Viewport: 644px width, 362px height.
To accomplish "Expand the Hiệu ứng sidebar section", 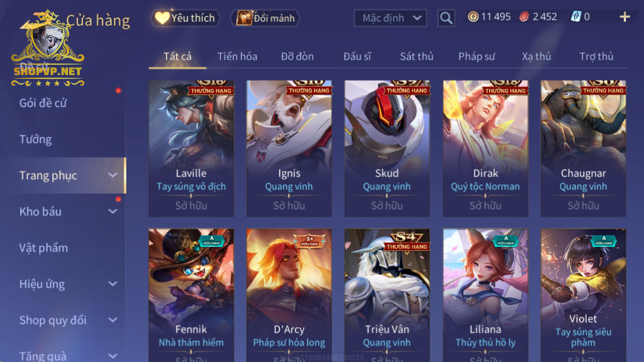I will (x=113, y=284).
